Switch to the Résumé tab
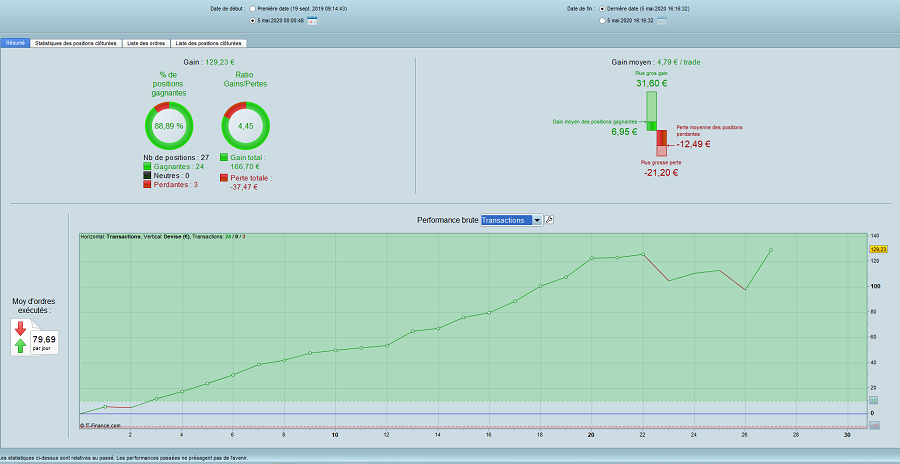The width and height of the screenshot is (900, 464). pos(14,43)
